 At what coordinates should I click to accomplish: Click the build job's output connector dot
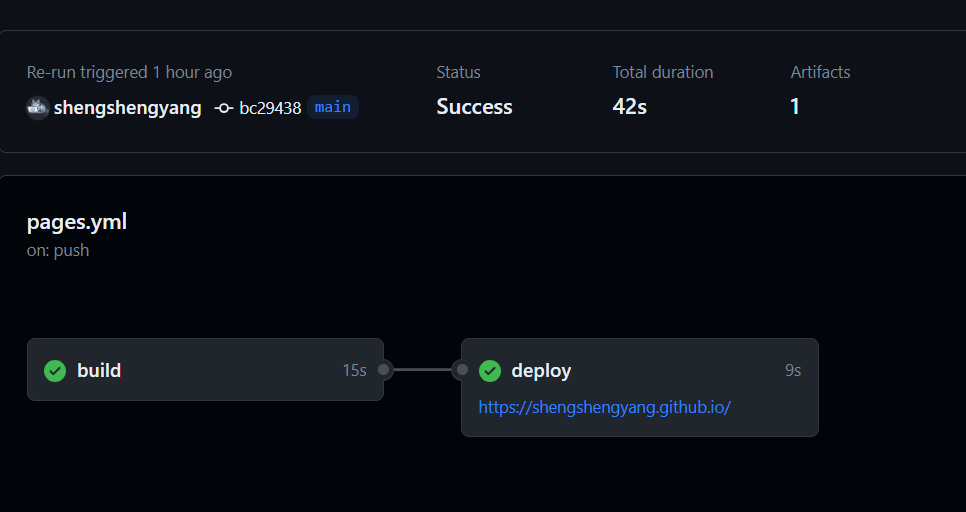click(384, 370)
